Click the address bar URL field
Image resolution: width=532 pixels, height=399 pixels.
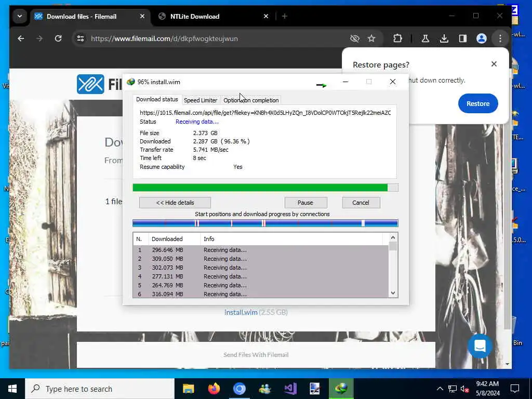coord(217,38)
